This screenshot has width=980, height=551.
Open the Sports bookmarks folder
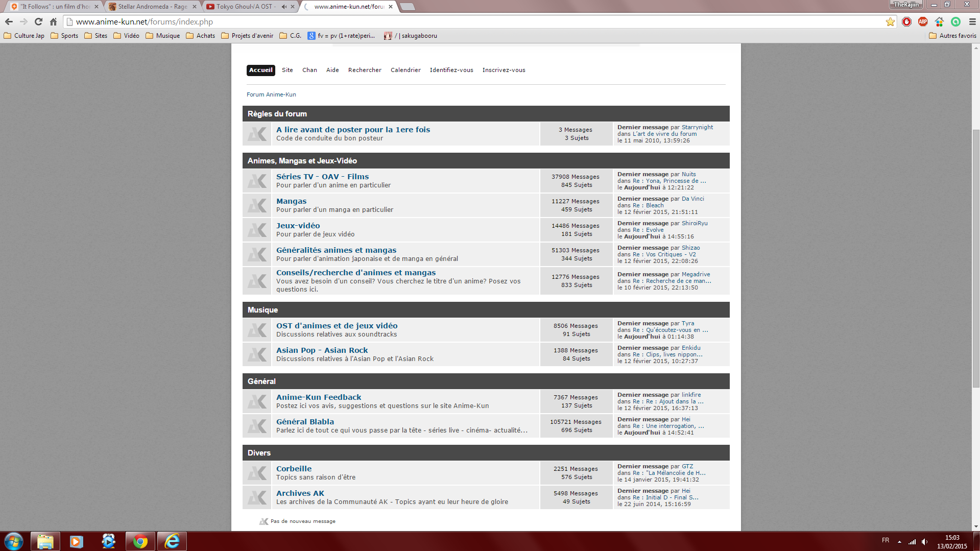click(64, 36)
